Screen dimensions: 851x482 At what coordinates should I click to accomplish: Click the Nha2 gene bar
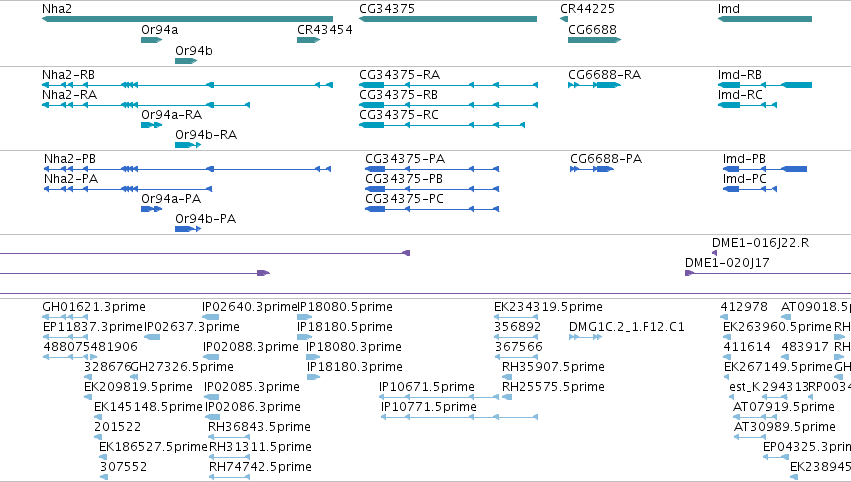click(187, 19)
